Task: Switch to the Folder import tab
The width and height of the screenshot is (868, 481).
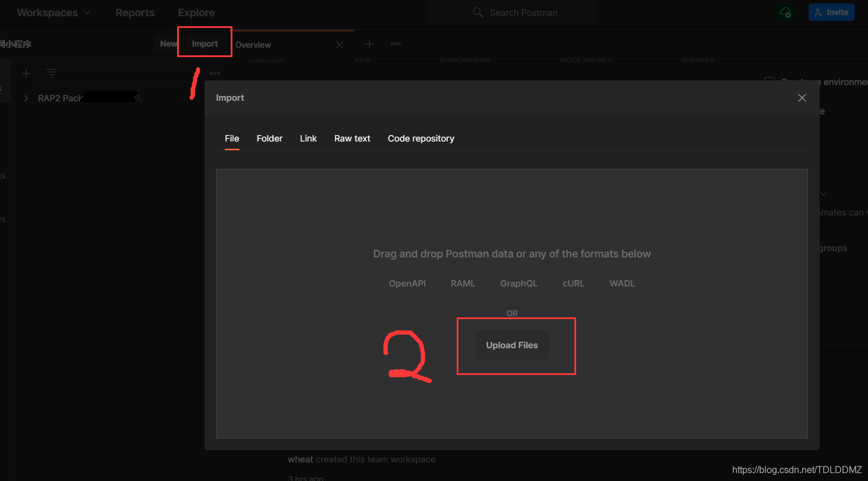Action: pos(270,139)
